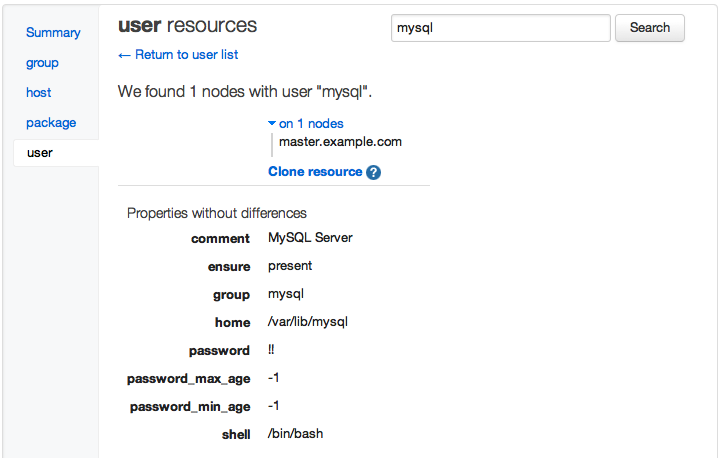Screen dimensions: 721x458
Task: Focus the search field containing "mysql"
Action: pyautogui.click(x=499, y=28)
